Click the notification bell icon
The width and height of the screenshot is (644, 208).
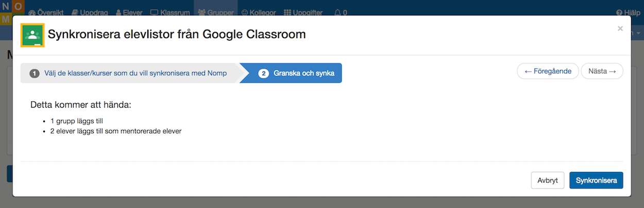point(337,12)
